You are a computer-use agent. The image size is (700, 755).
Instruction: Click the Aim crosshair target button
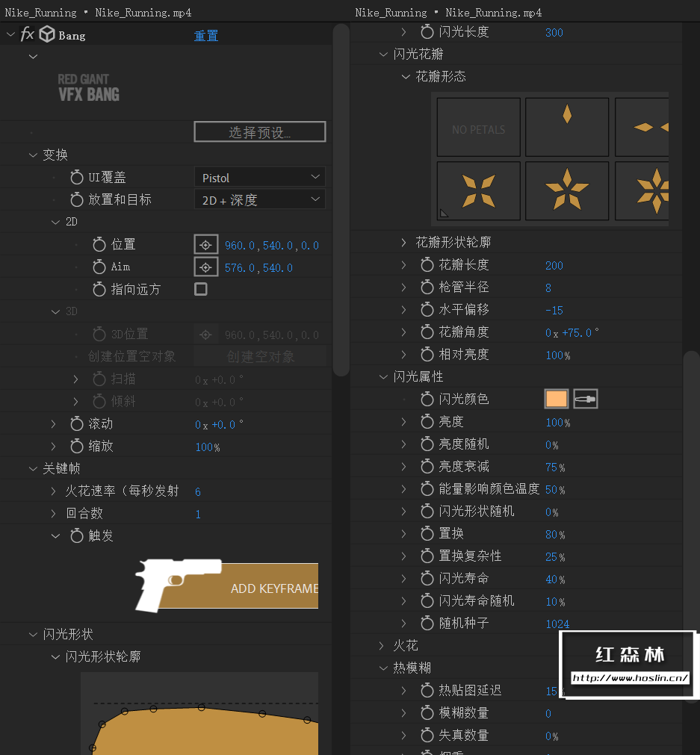point(205,267)
